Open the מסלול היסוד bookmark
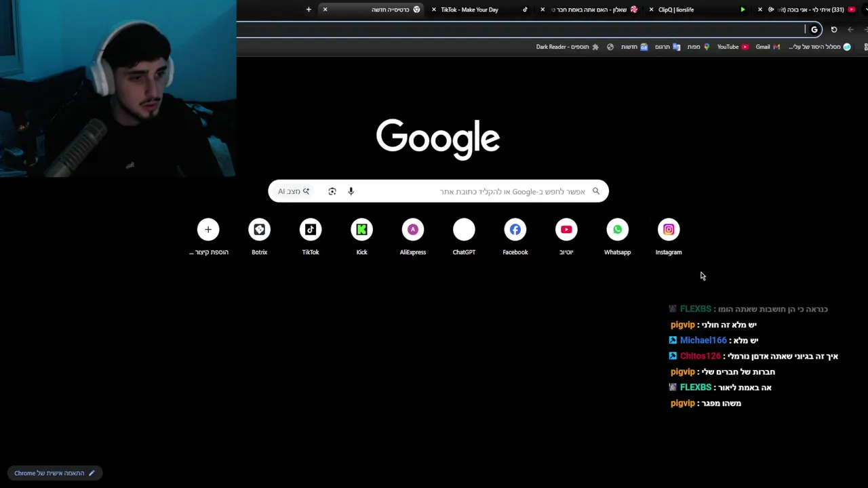 (820, 47)
